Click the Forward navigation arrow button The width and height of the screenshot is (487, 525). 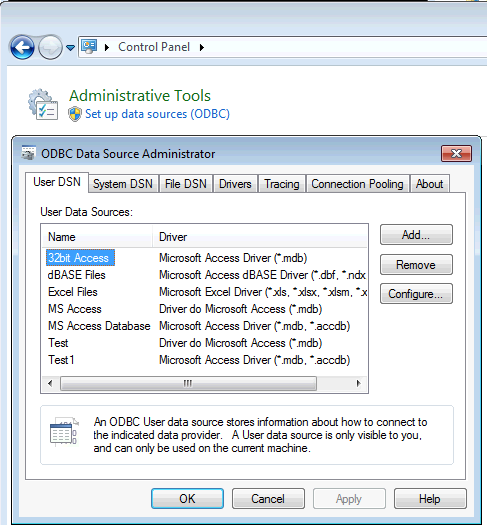50,47
